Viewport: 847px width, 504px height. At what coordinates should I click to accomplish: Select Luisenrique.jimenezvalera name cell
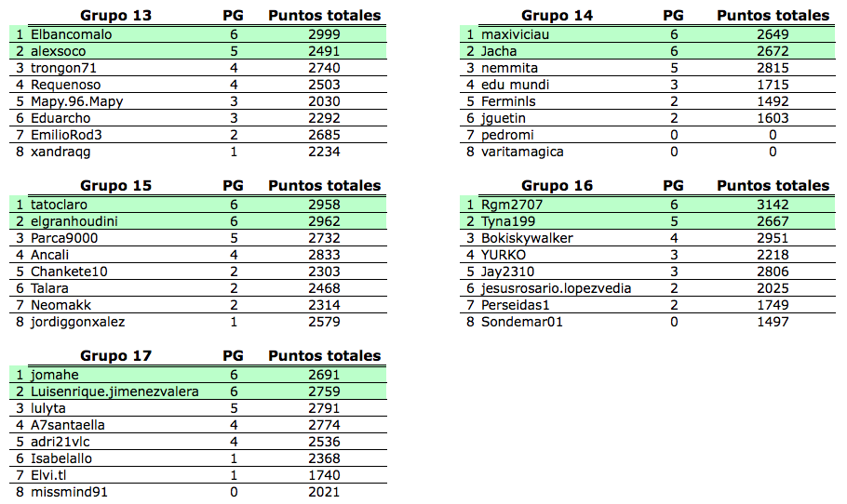tap(115, 391)
